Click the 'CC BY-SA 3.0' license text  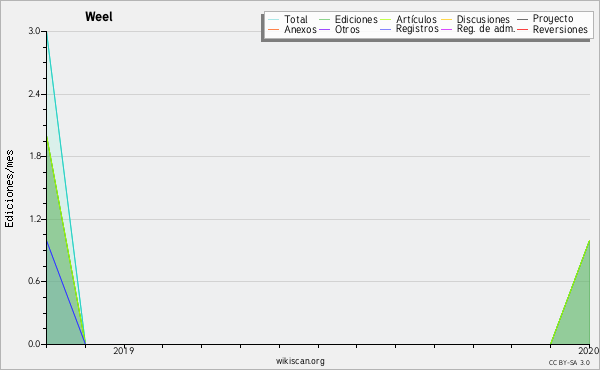click(569, 363)
